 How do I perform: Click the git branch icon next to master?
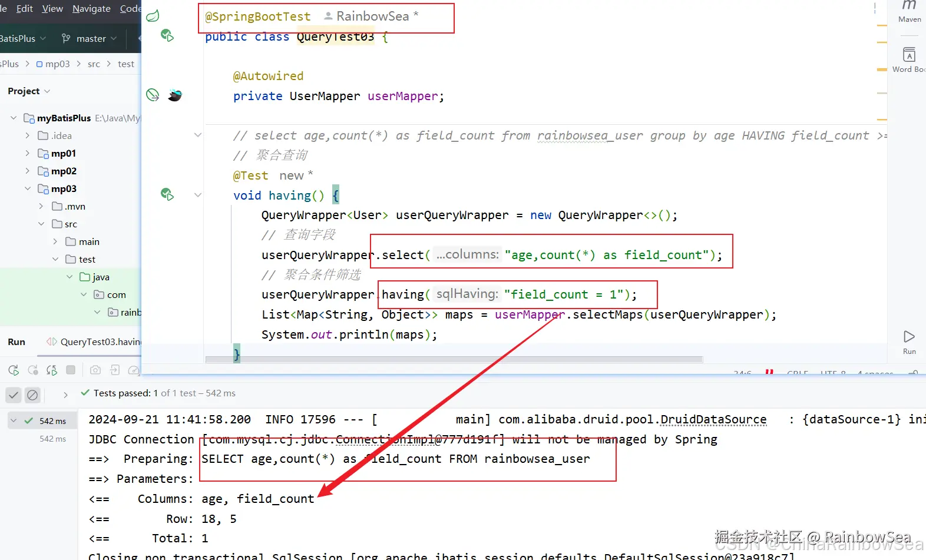tap(66, 38)
